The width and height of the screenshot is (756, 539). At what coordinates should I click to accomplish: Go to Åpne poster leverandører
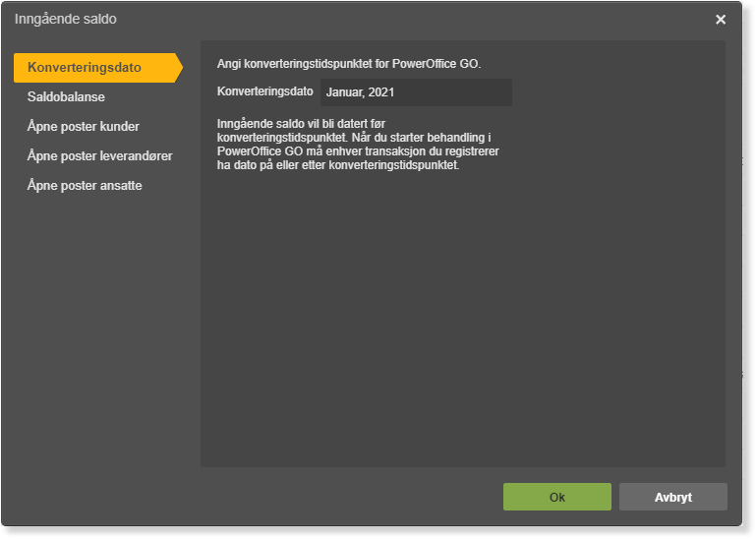coord(100,155)
